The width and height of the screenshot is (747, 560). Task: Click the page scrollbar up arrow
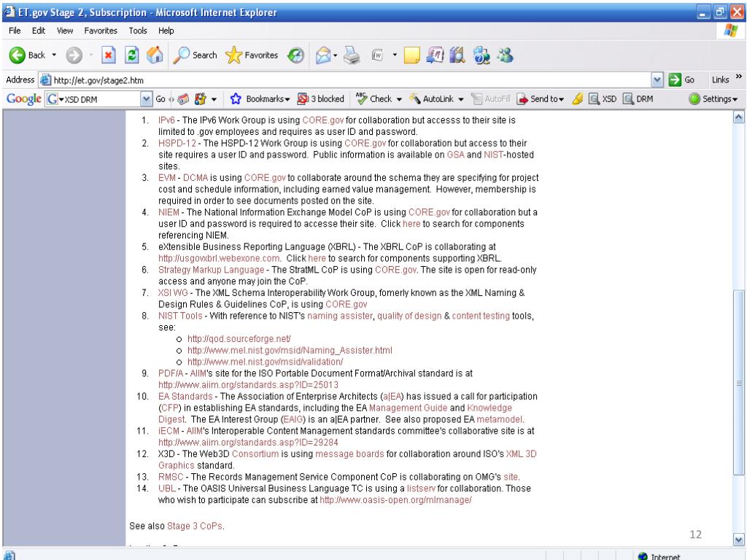coord(738,117)
